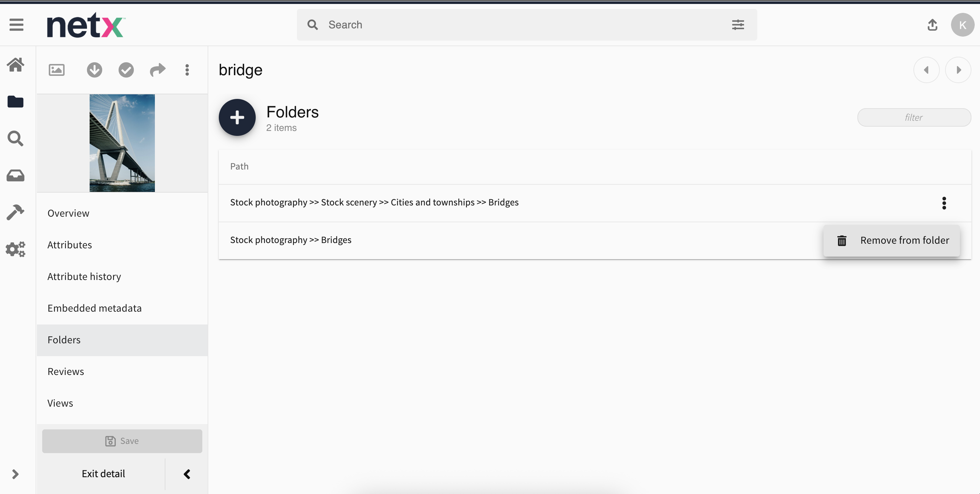
Task: Open the hamburger menu
Action: [16, 25]
